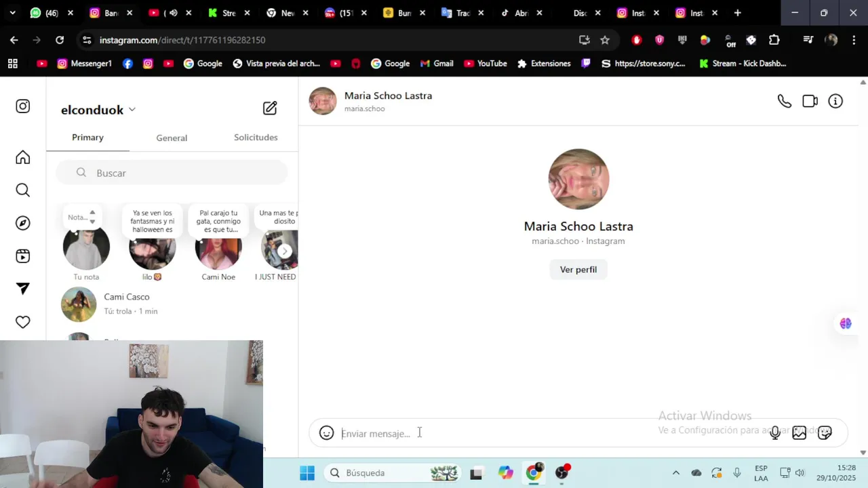The width and height of the screenshot is (868, 488).
Task: Open Instagram home logo in sidebar
Action: pyautogui.click(x=23, y=106)
